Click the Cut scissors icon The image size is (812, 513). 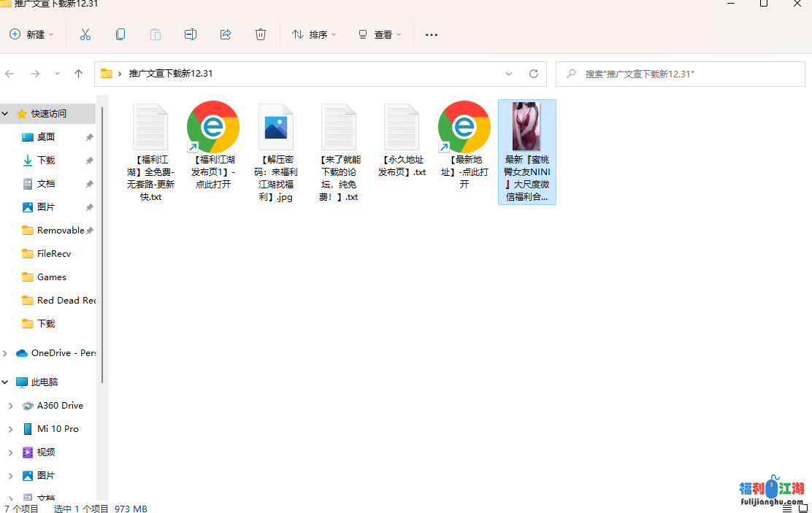[85, 34]
